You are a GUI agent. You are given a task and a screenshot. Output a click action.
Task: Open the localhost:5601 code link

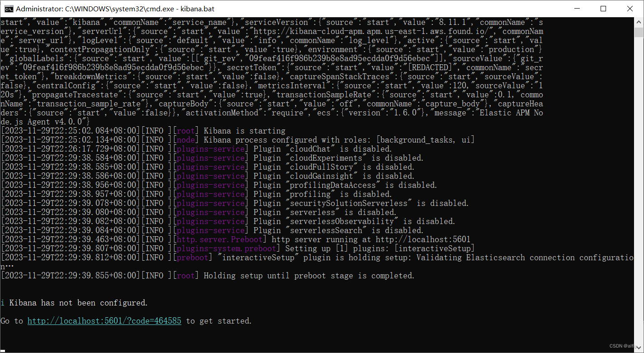coord(104,321)
